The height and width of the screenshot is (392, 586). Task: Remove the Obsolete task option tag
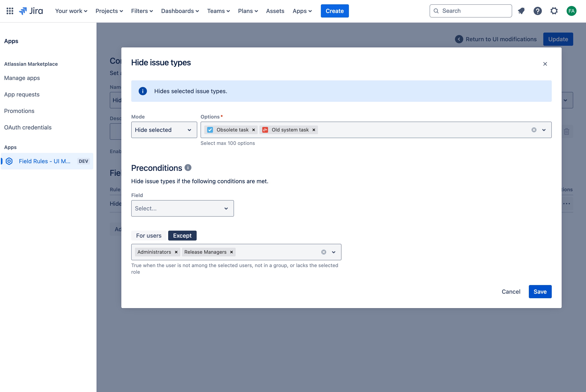click(253, 130)
